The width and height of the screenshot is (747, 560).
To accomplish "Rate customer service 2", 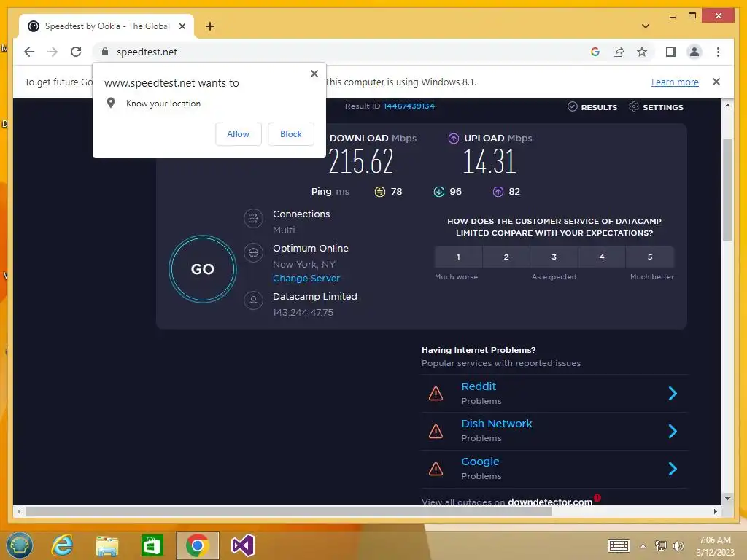I will (506, 257).
